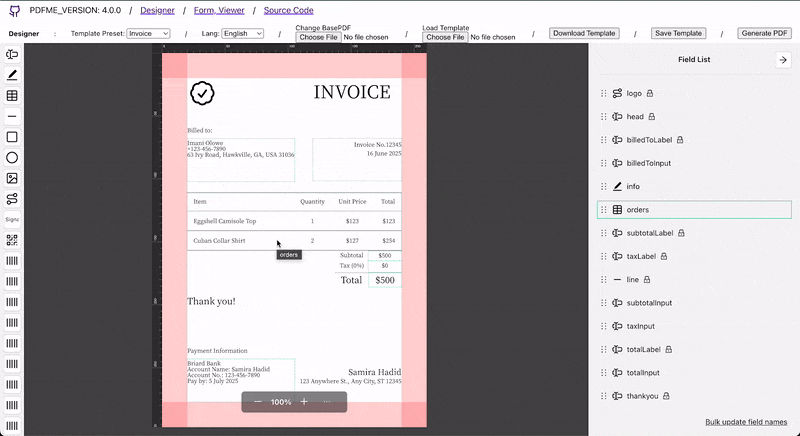This screenshot has height=436, width=800.
Task: Open the Source Code link
Action: [x=288, y=10]
